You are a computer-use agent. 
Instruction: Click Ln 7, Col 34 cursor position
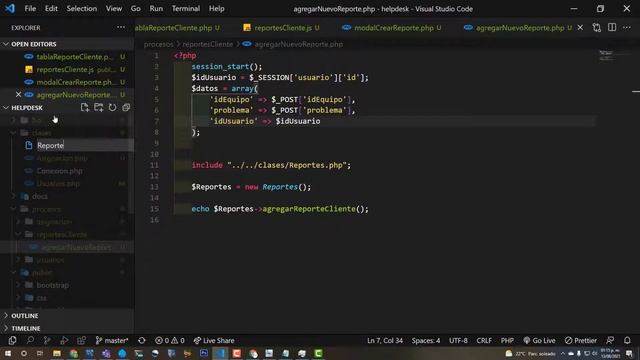click(385, 340)
